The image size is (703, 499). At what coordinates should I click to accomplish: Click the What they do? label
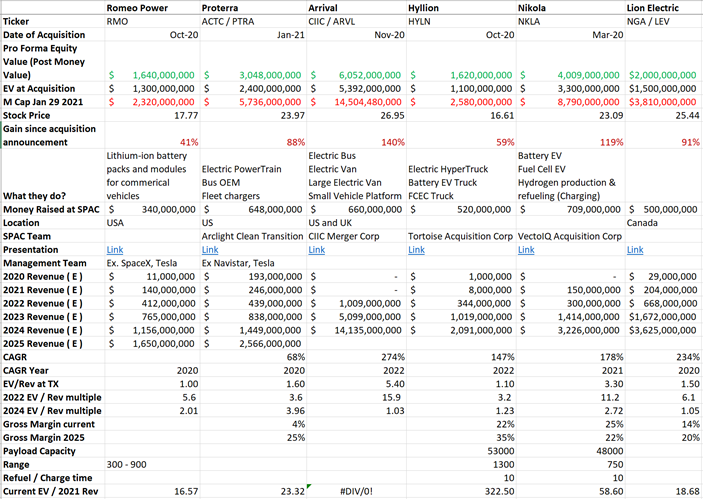tap(35, 196)
